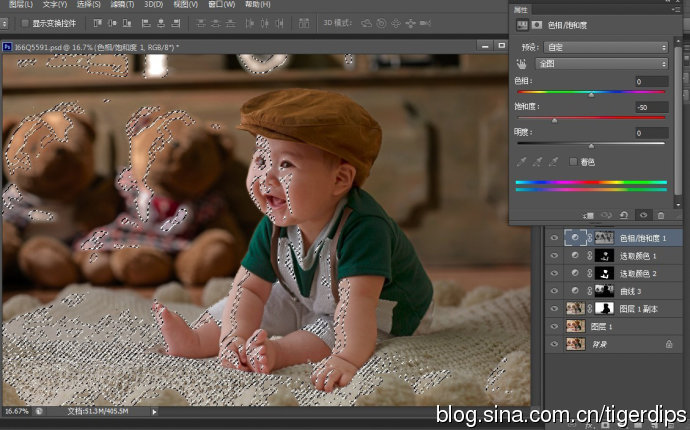Viewport: 690px width, 430px height.
Task: Click the 色相 hue slider handle
Action: pos(591,94)
